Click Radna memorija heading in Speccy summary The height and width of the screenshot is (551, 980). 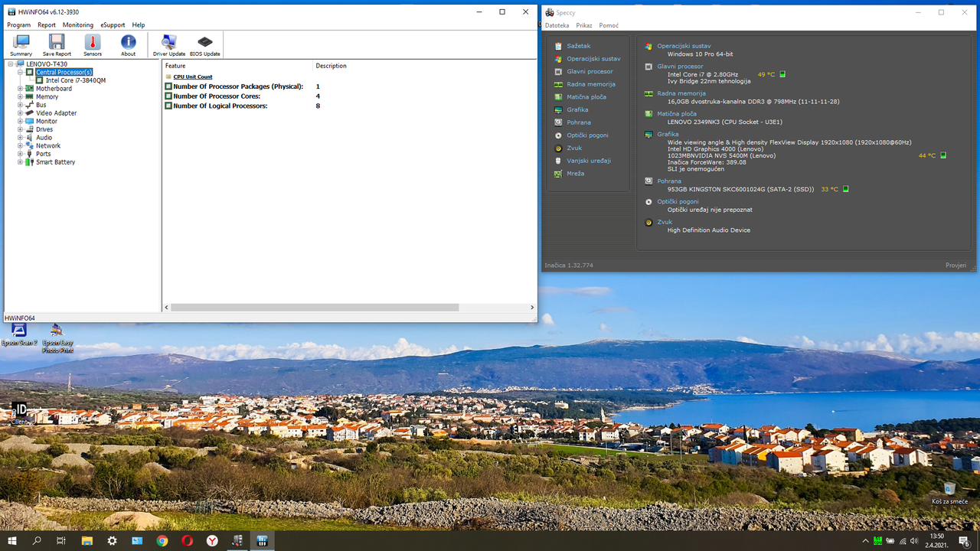click(x=681, y=93)
